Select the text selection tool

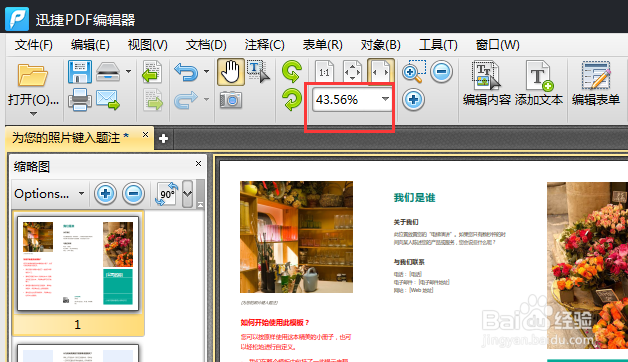pos(258,72)
